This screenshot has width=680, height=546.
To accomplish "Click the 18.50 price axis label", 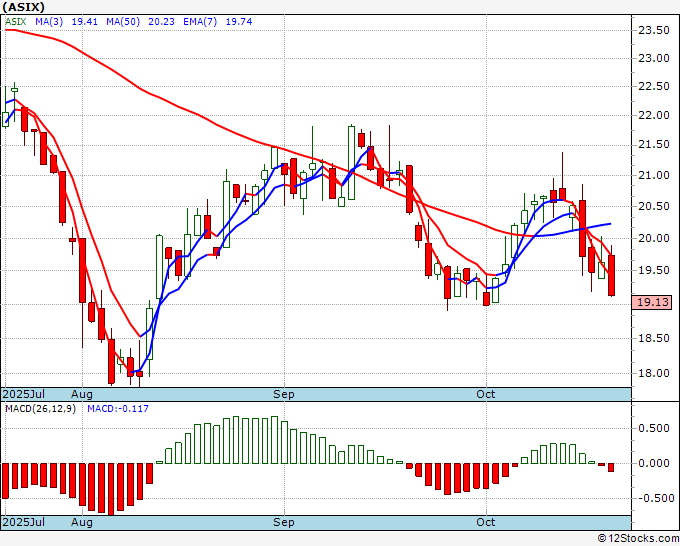I will coord(654,338).
